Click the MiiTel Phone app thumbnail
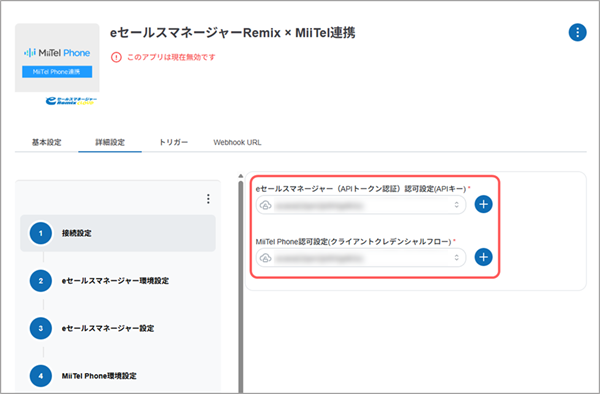This screenshot has height=394, width=600. (x=57, y=57)
